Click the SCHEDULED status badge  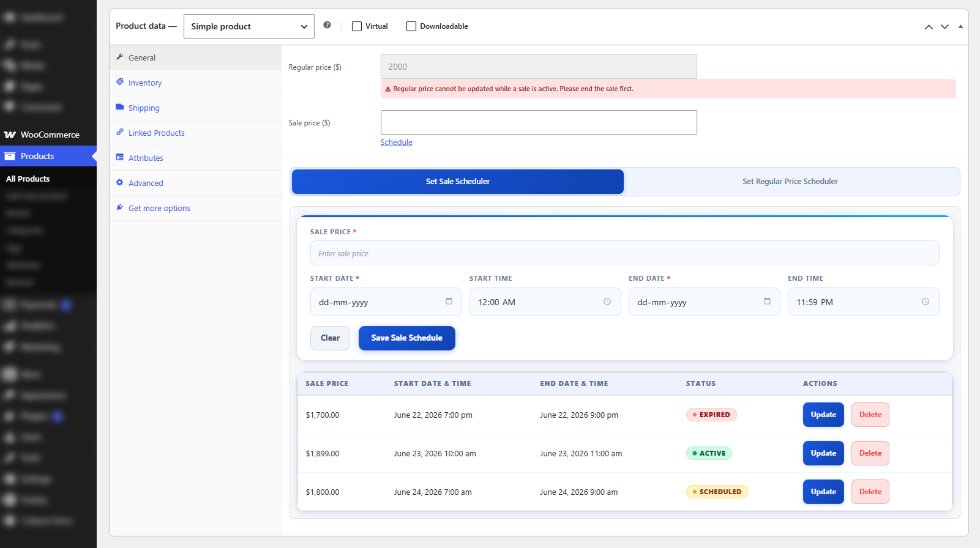[x=717, y=492]
